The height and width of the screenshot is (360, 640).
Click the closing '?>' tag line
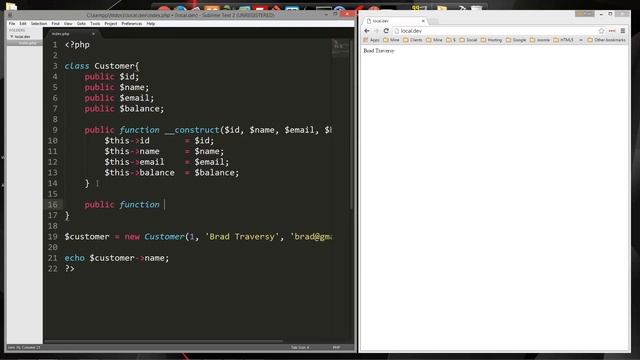click(x=69, y=269)
